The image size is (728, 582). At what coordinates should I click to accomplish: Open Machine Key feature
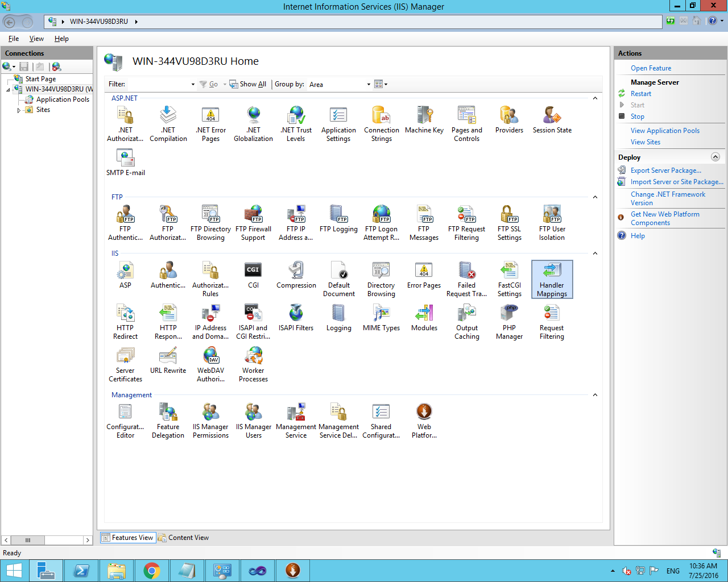424,120
